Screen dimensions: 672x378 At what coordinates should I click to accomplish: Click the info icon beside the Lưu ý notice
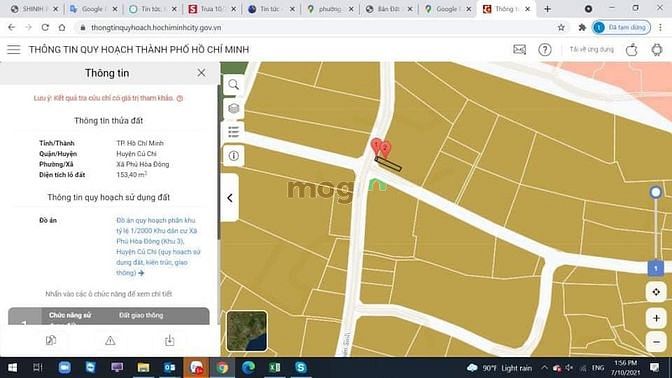180,98
